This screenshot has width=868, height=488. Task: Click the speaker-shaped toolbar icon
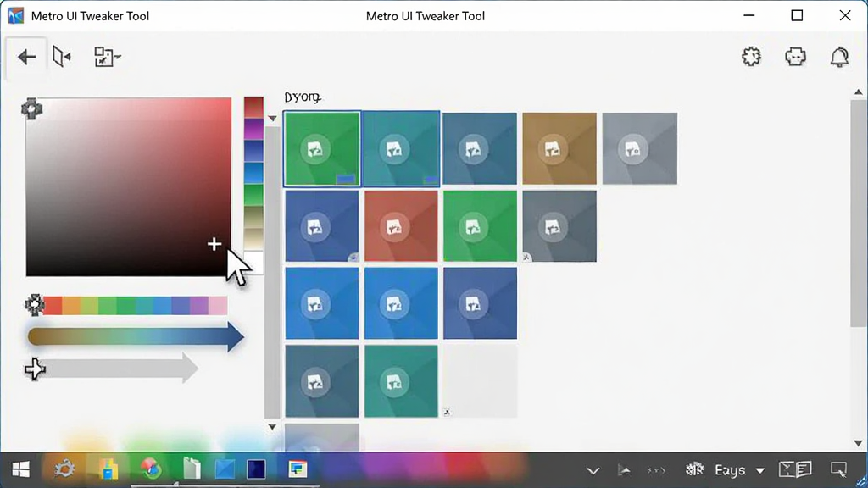click(61, 57)
